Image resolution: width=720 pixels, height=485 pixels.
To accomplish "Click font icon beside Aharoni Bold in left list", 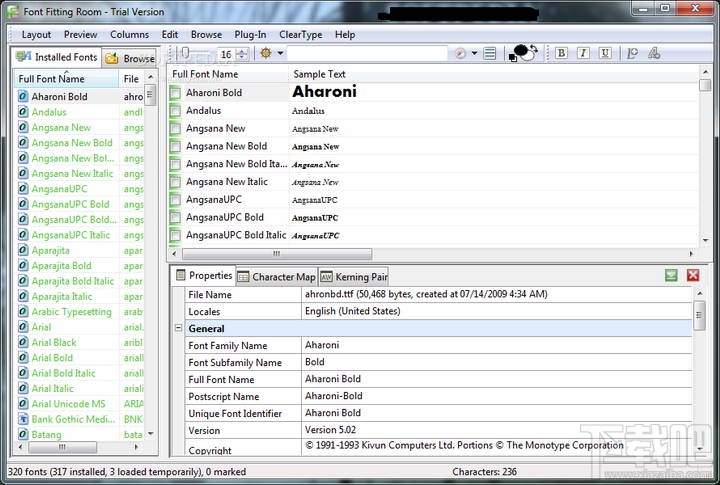I will pos(23,96).
